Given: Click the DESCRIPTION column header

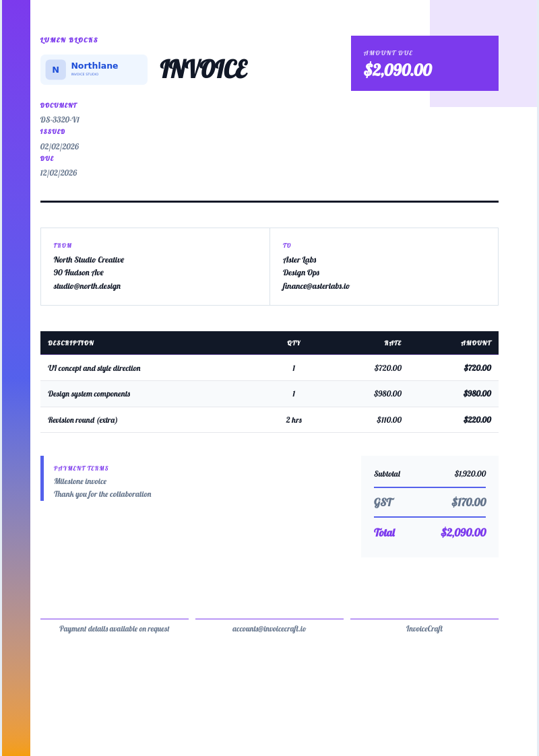Looking at the screenshot, I should (71, 343).
